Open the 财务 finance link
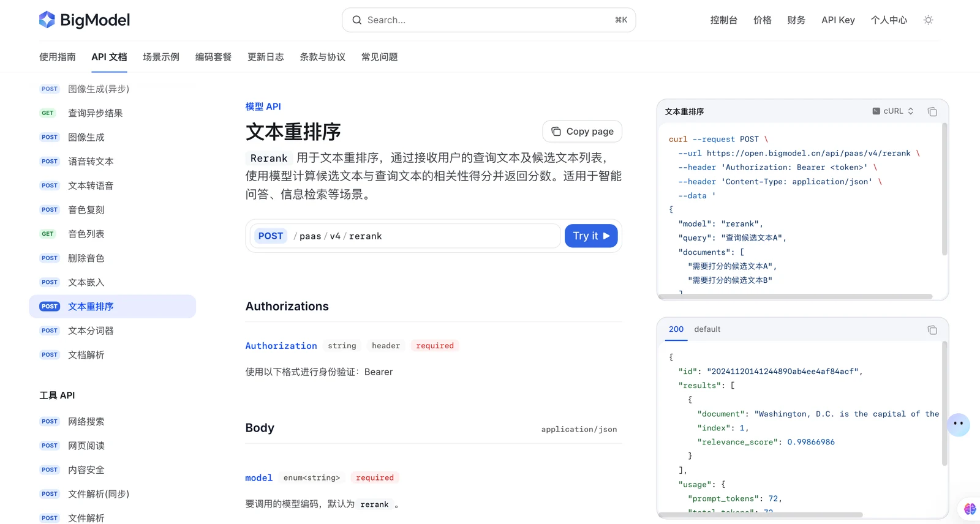This screenshot has width=980, height=524. (x=796, y=20)
